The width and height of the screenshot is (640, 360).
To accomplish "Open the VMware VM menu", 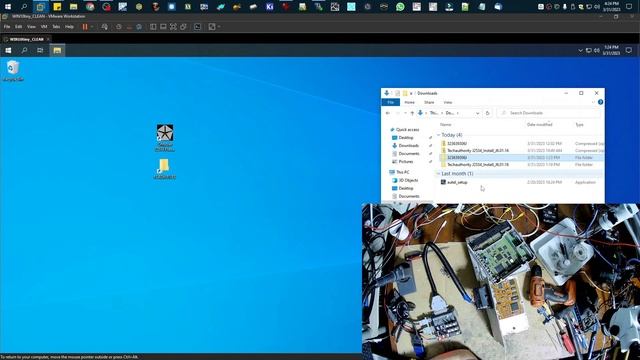I will [44, 27].
